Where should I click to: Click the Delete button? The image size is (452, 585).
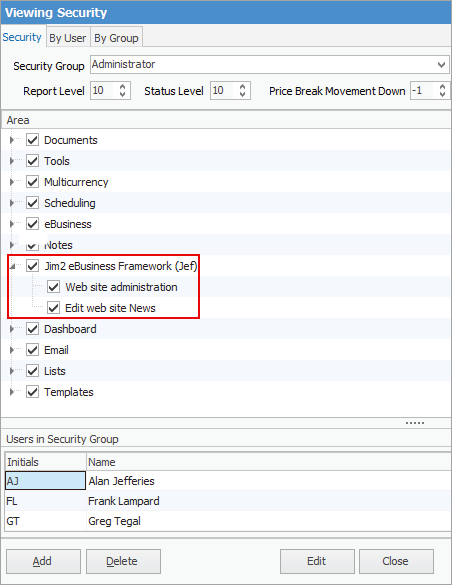pos(123,561)
